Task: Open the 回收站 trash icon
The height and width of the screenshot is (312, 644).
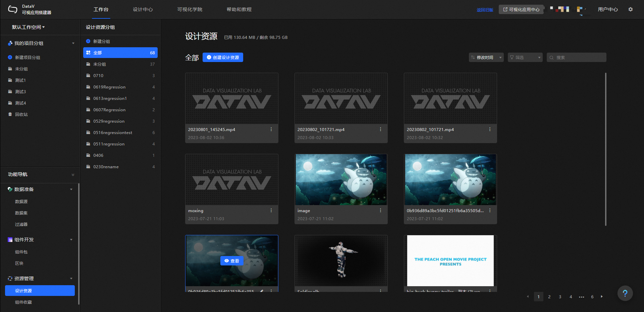Action: coord(10,114)
